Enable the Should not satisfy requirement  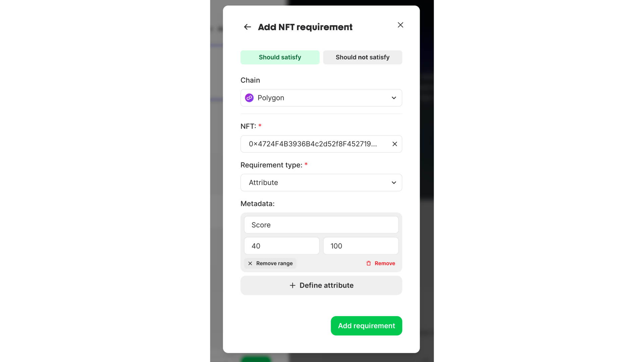coord(363,57)
